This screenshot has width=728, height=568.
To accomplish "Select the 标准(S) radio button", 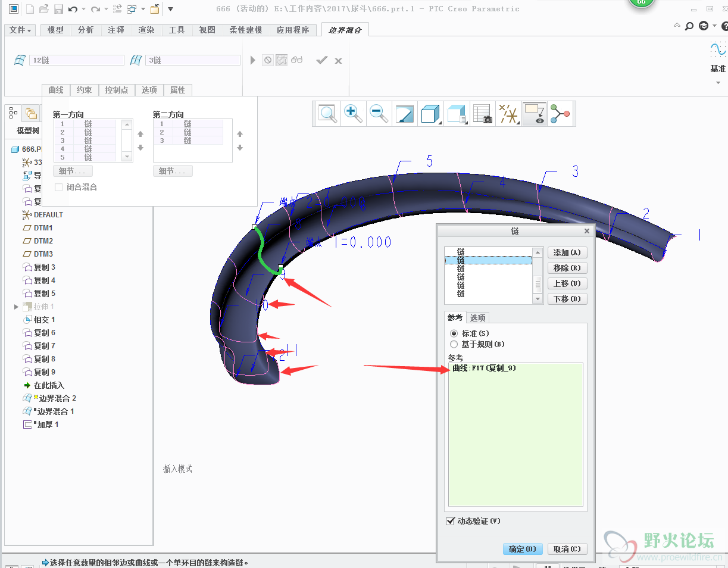I will coord(454,333).
